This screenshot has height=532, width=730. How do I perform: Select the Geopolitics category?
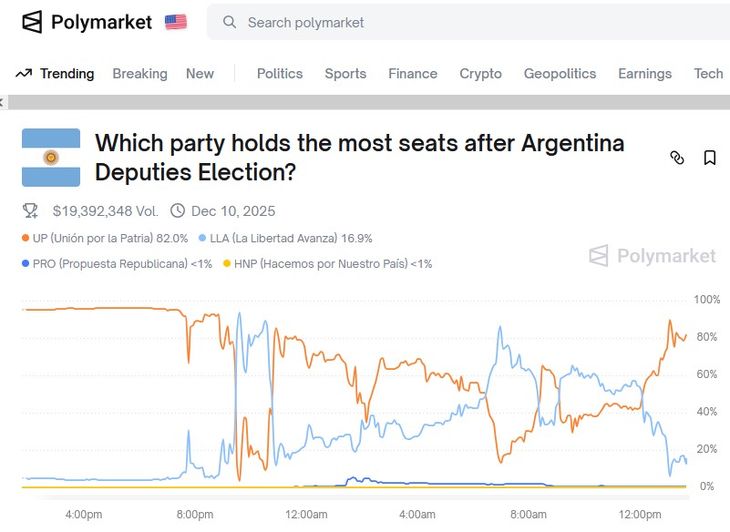pyautogui.click(x=560, y=73)
